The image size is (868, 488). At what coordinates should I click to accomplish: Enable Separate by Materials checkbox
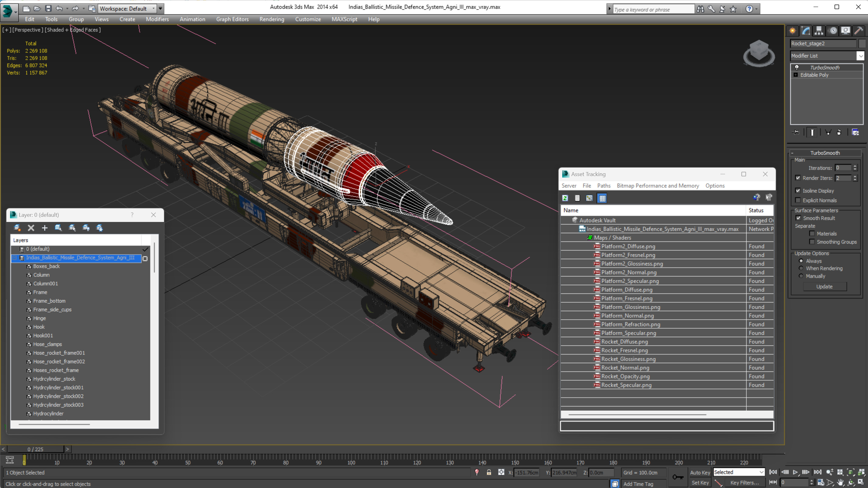click(x=812, y=234)
